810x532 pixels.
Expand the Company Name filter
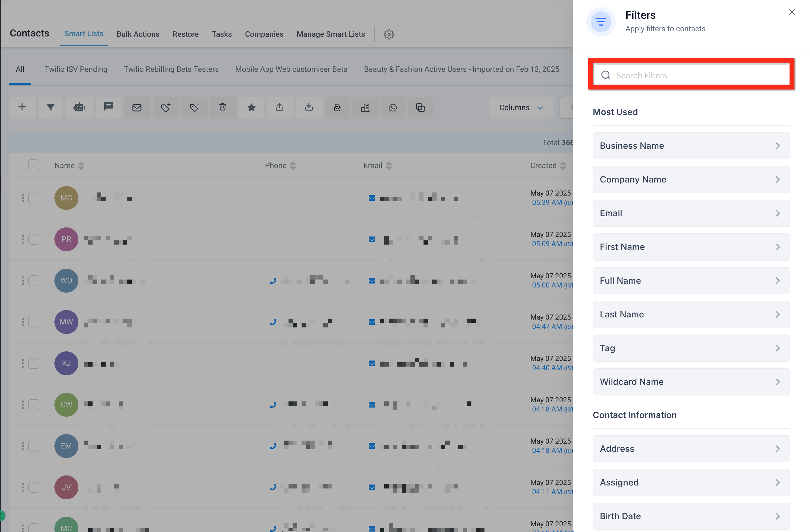click(691, 180)
